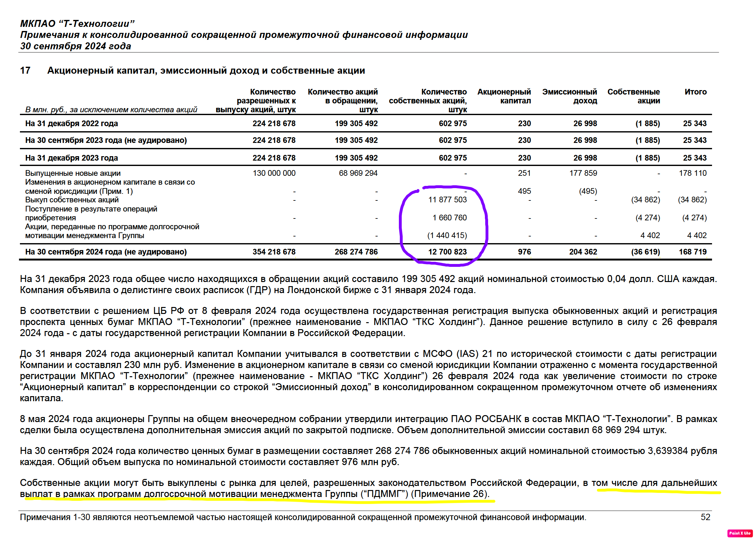
Task: Click the "МКПАО “Т-Технологии”" header title
Action: click(x=77, y=24)
